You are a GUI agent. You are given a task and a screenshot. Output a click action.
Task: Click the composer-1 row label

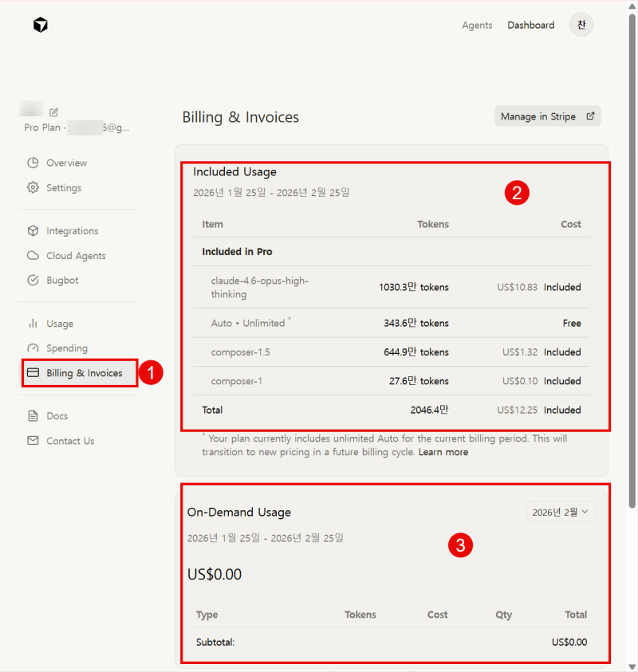(236, 381)
